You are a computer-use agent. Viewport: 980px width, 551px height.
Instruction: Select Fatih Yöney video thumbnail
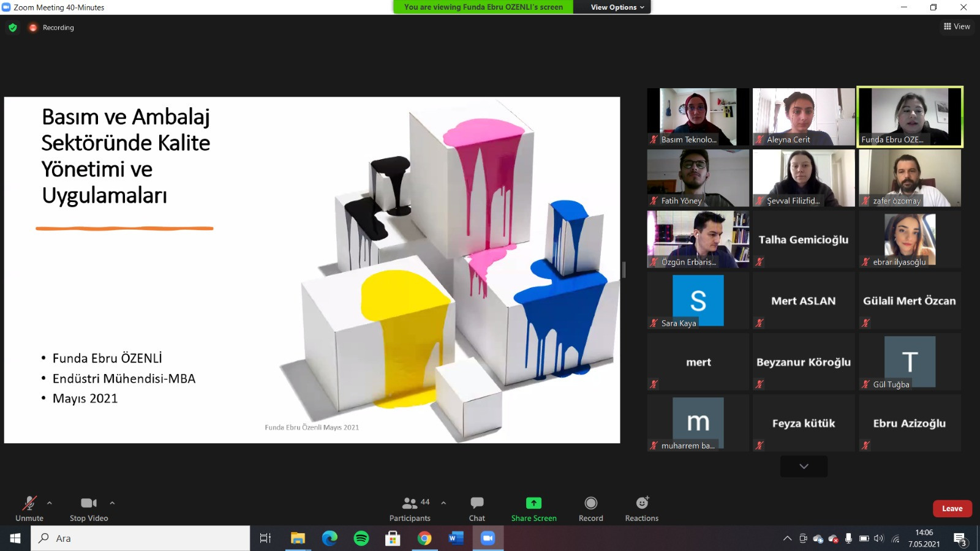coord(698,178)
